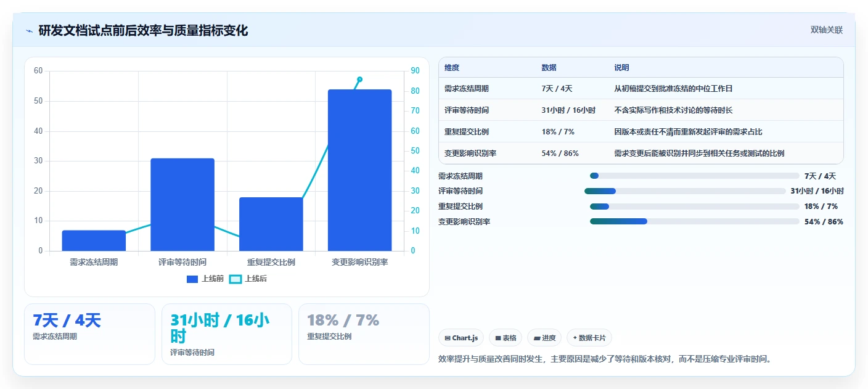The image size is (868, 389).
Task: Click the 评审等待时间 x-axis label
Action: 182,262
